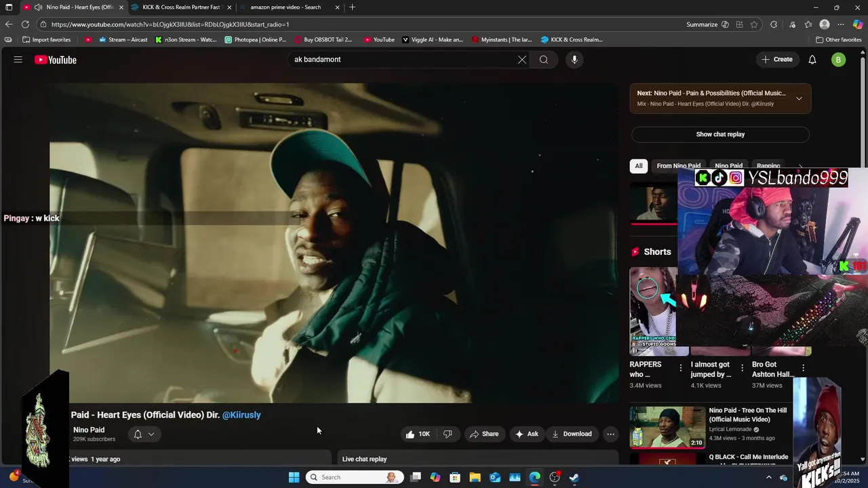Add this page to Edge favorites star

(754, 24)
